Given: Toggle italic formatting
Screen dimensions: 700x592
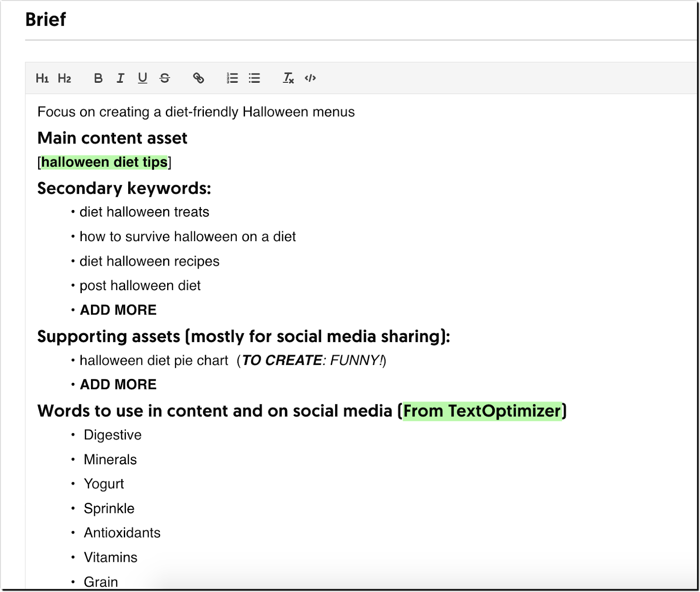Looking at the screenshot, I should coord(120,78).
